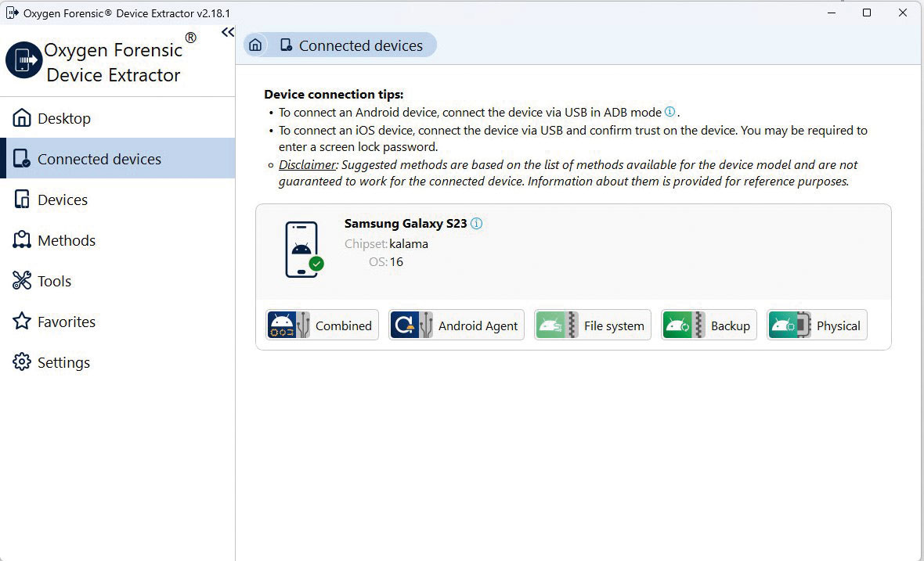
Task: Click the Oxygen Forensic logo icon
Action: 23,61
